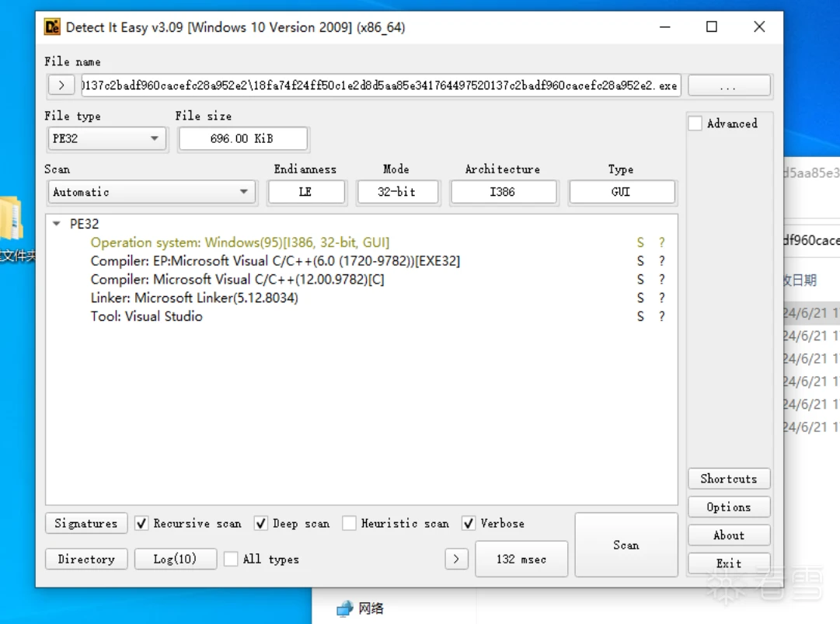This screenshot has width=840, height=624.
Task: Click the Signatures button
Action: 86,523
